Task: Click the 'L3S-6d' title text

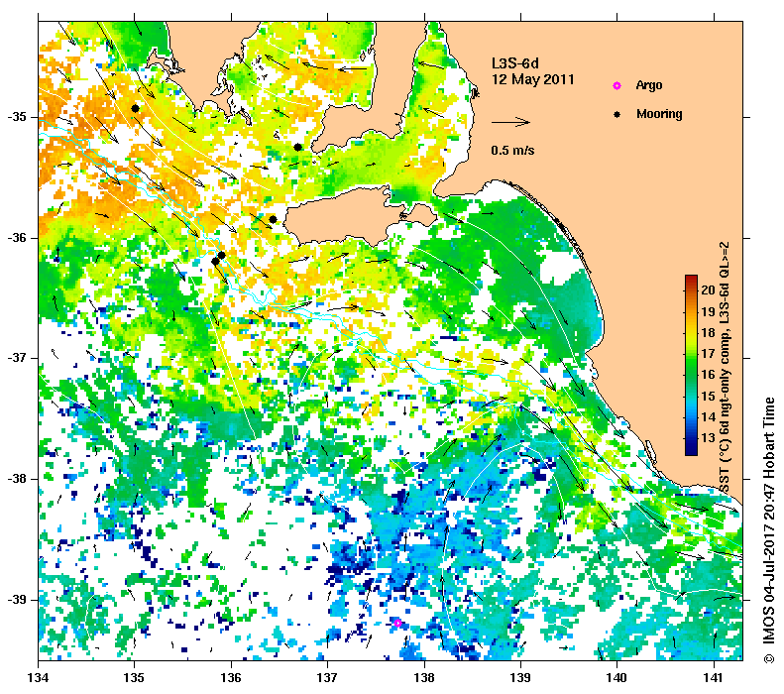Action: 515,63
